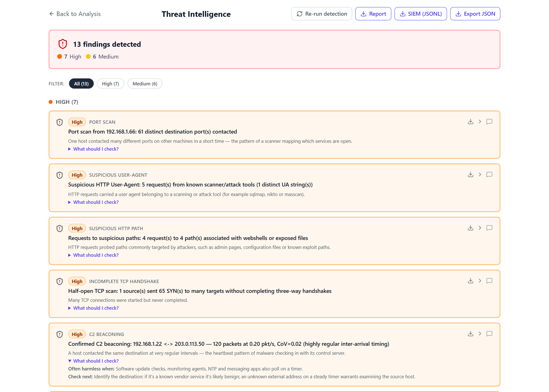Open details chevron for Port Scan finding
Image resolution: width=549 pixels, height=392 pixels.
click(480, 122)
